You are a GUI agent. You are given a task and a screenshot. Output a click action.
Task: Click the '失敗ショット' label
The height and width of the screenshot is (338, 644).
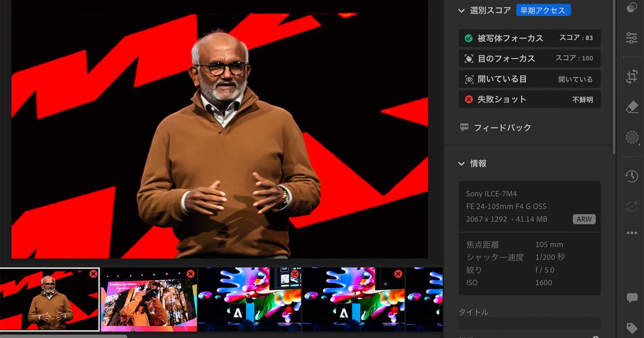(502, 99)
